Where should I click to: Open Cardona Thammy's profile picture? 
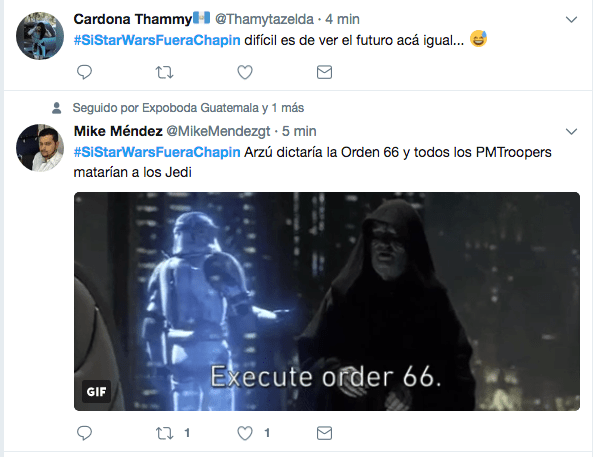point(40,36)
